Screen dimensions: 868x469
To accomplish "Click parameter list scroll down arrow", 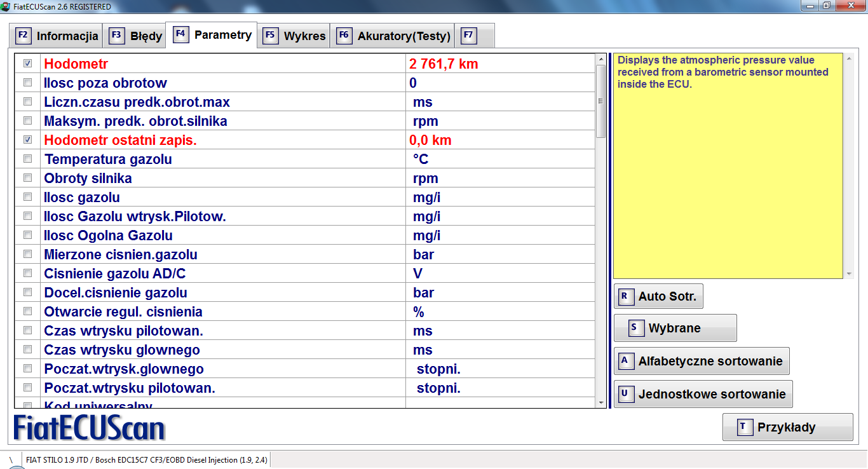I will pyautogui.click(x=601, y=402).
